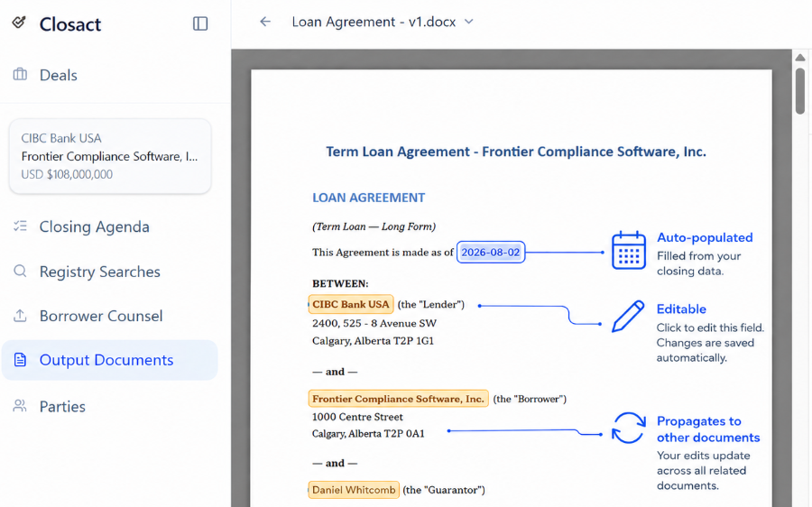Click the Closact app name

pyautogui.click(x=70, y=24)
